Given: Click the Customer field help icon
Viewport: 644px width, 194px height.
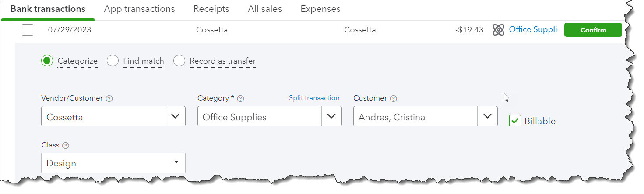Looking at the screenshot, I should pyautogui.click(x=393, y=99).
